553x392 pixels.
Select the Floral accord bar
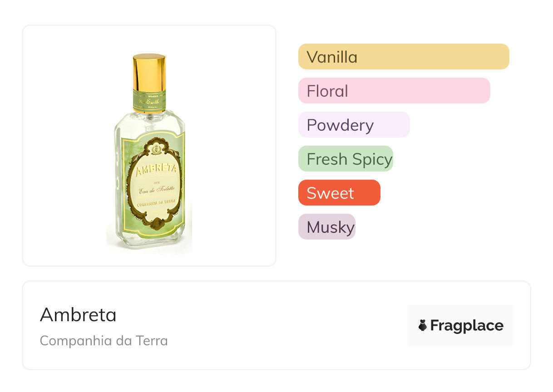point(394,91)
